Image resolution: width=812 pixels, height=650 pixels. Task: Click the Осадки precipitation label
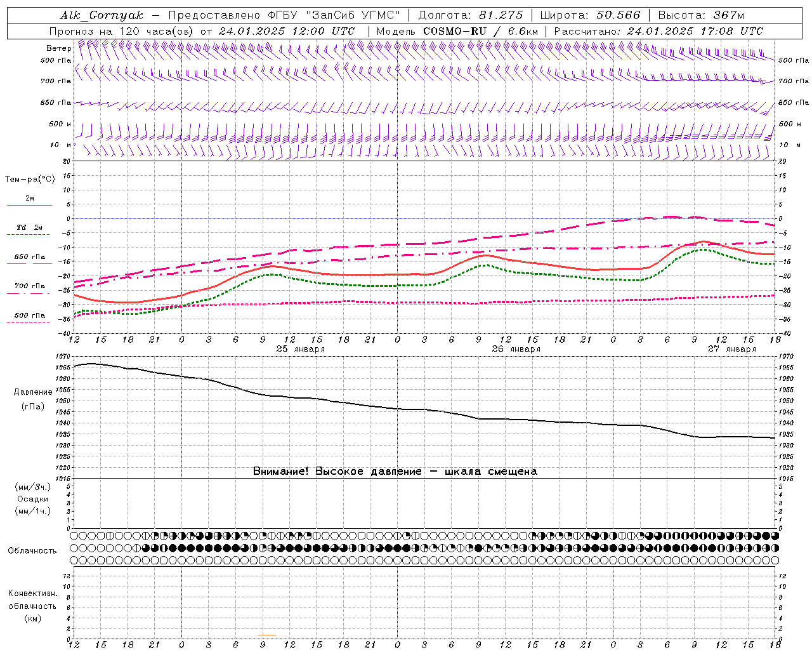pyautogui.click(x=32, y=499)
